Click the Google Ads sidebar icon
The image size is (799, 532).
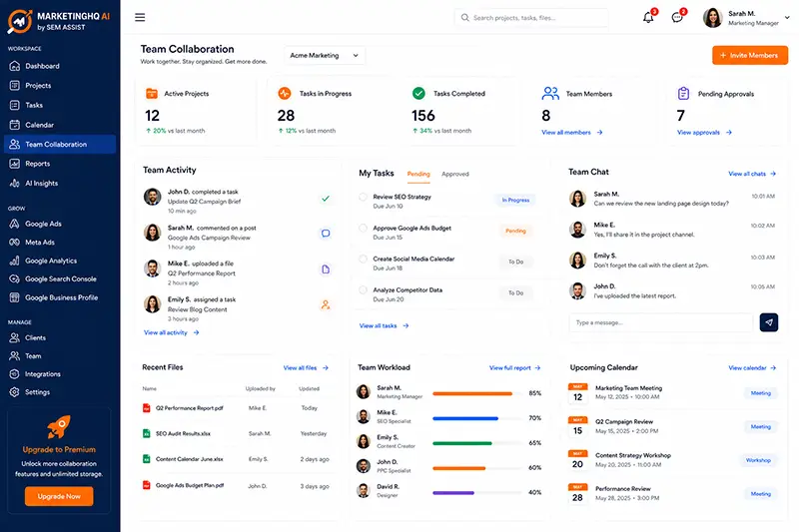14,224
